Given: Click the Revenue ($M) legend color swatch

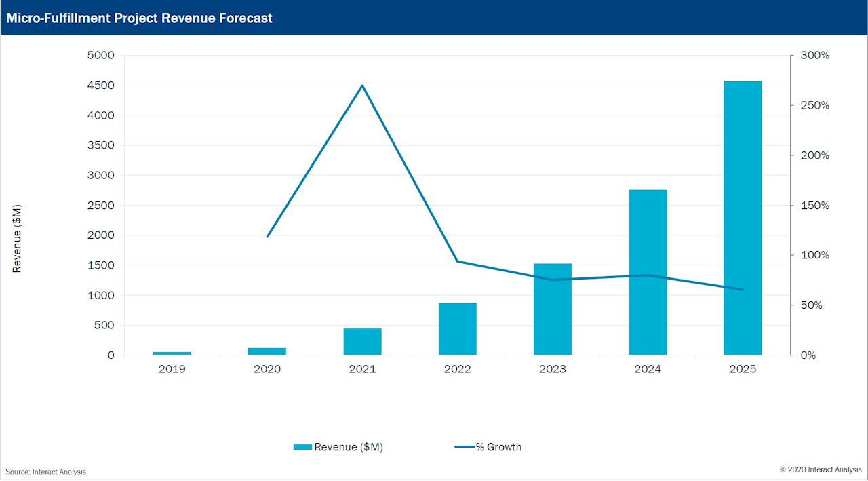Looking at the screenshot, I should (x=302, y=447).
